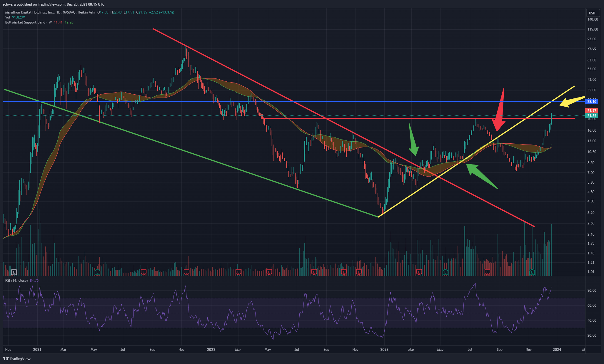Screen dimensions: 604x364
Task: Click the 2022 label on time axis
Action: click(211, 350)
